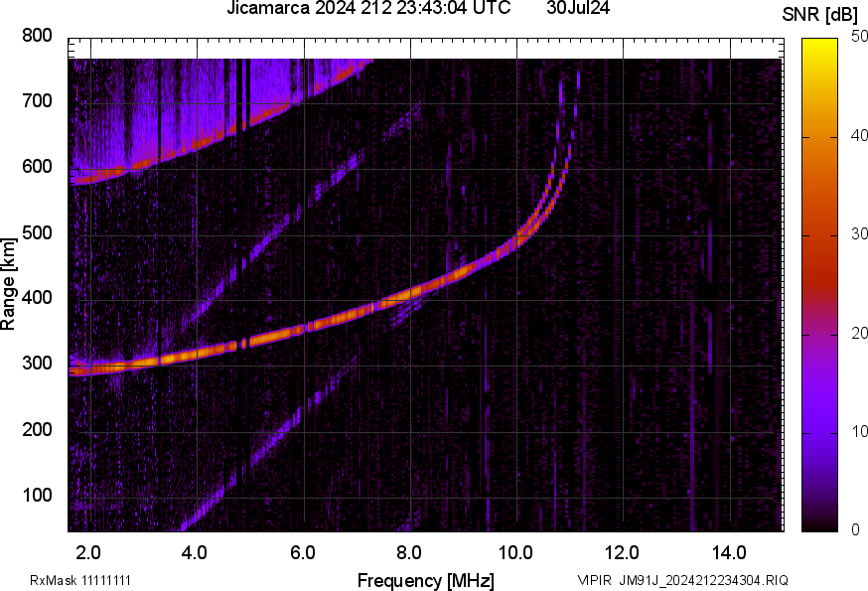
Task: Click the range tick label '300'
Action: click(37, 364)
